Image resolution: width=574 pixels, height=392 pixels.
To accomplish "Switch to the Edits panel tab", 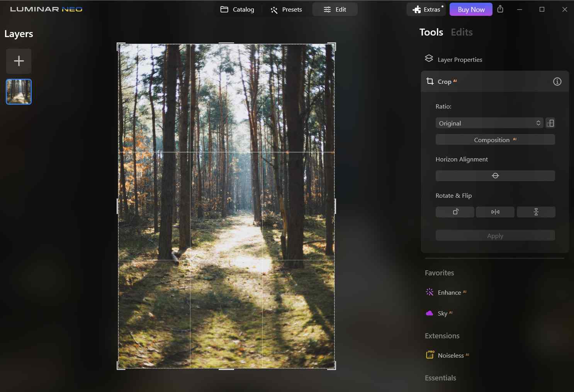I will point(462,32).
